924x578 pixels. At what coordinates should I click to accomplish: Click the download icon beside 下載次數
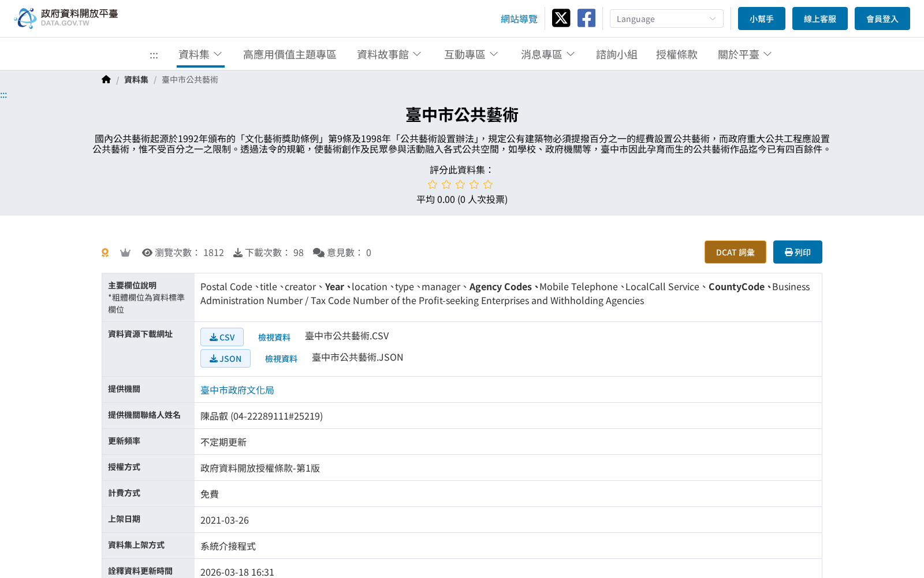(x=237, y=253)
